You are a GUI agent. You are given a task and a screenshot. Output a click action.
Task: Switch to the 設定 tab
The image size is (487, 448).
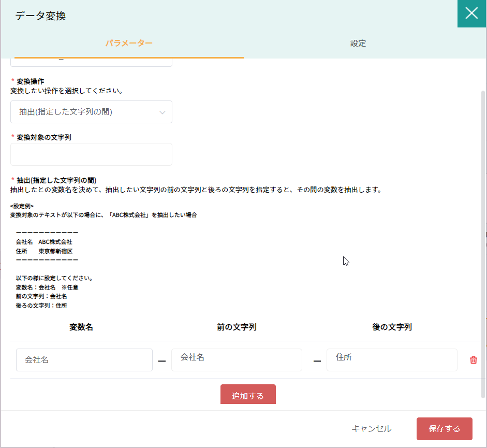click(x=358, y=44)
